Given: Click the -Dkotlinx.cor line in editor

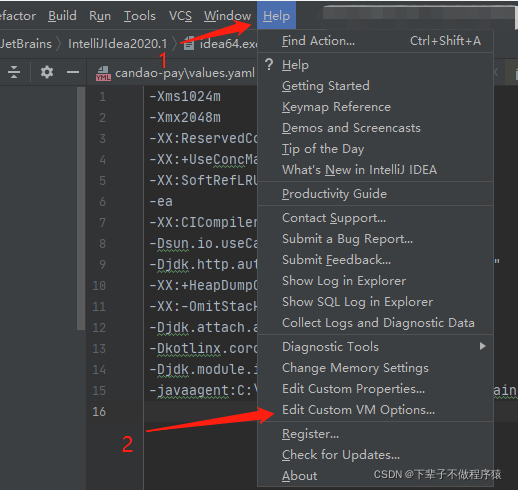Looking at the screenshot, I should (x=203, y=349).
